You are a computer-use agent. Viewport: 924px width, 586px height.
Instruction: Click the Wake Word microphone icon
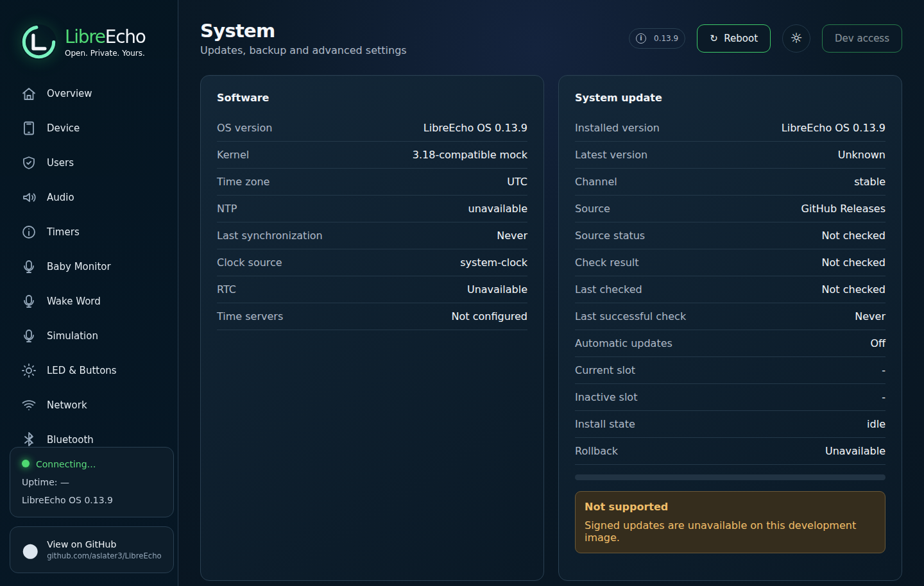[x=29, y=301]
